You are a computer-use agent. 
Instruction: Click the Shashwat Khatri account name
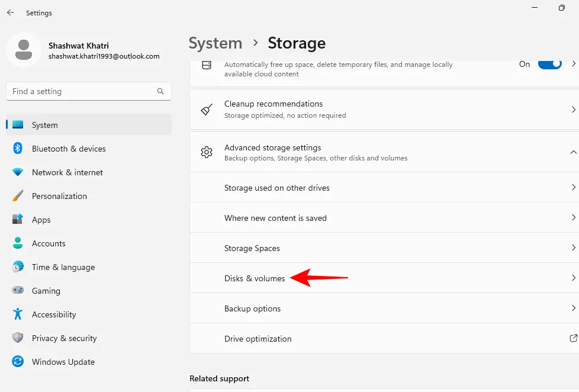(79, 46)
